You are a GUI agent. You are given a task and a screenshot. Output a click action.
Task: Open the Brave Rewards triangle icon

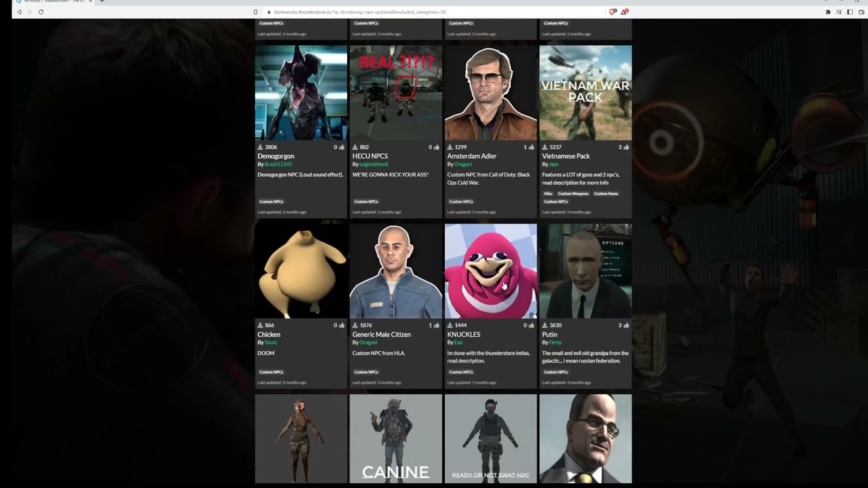pyautogui.click(x=625, y=12)
